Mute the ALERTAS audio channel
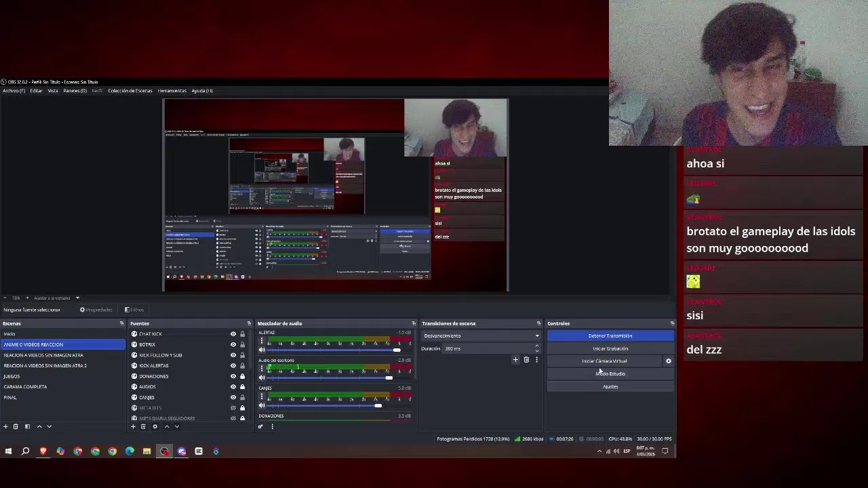 (x=262, y=350)
